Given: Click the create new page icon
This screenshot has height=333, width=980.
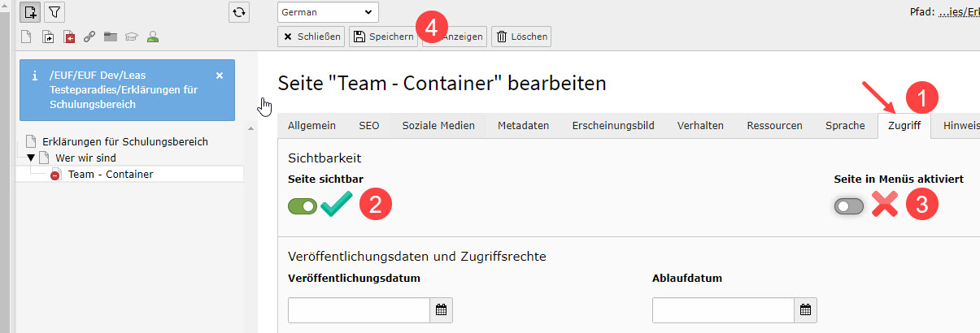Looking at the screenshot, I should click(31, 12).
